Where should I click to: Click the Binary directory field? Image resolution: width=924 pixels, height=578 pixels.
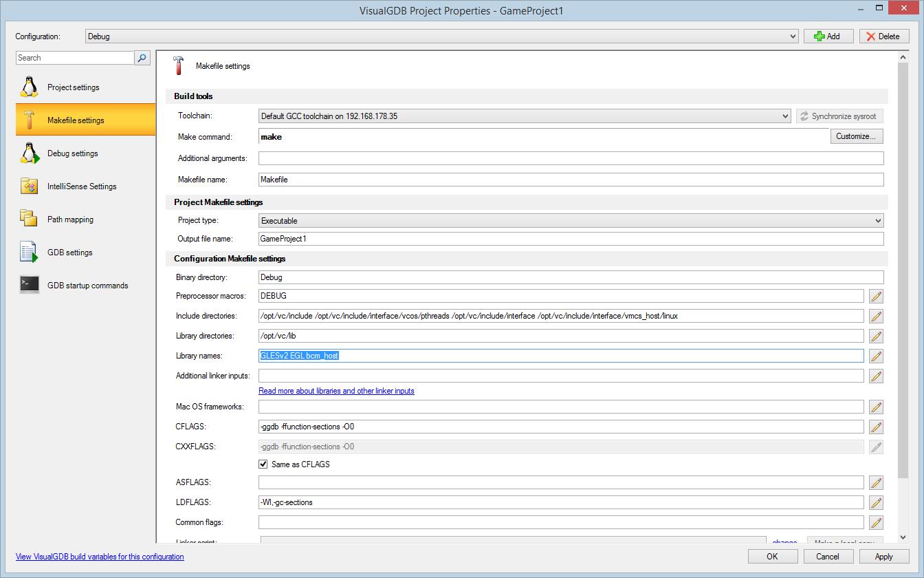pos(571,277)
